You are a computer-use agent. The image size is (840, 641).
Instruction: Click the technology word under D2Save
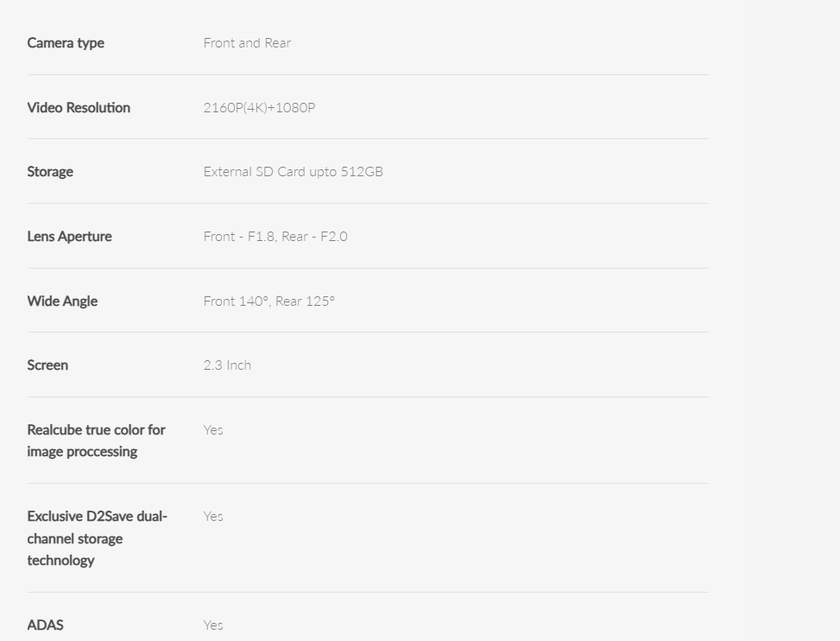coord(60,560)
